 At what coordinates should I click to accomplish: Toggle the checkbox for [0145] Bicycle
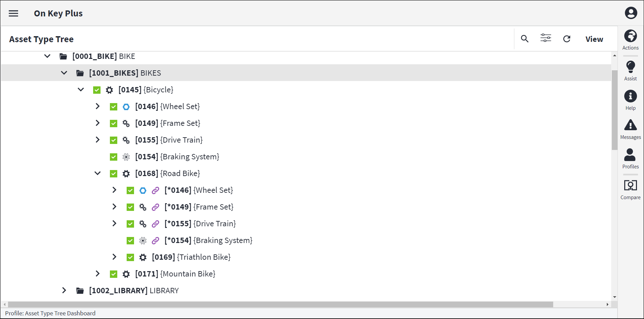click(97, 90)
